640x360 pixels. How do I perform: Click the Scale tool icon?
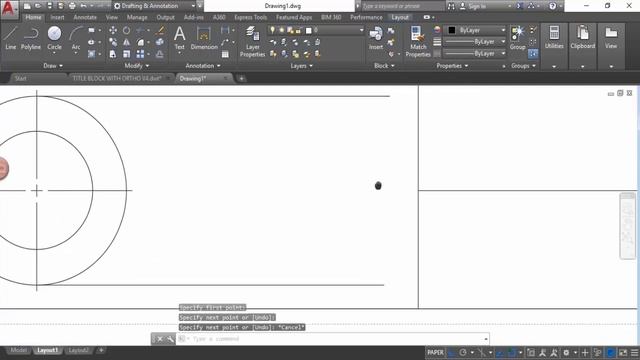click(127, 54)
